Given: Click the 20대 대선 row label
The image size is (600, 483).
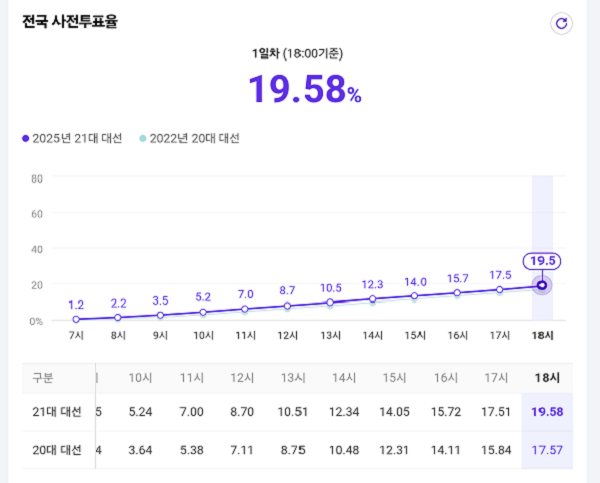Looking at the screenshot, I should click(x=57, y=450).
